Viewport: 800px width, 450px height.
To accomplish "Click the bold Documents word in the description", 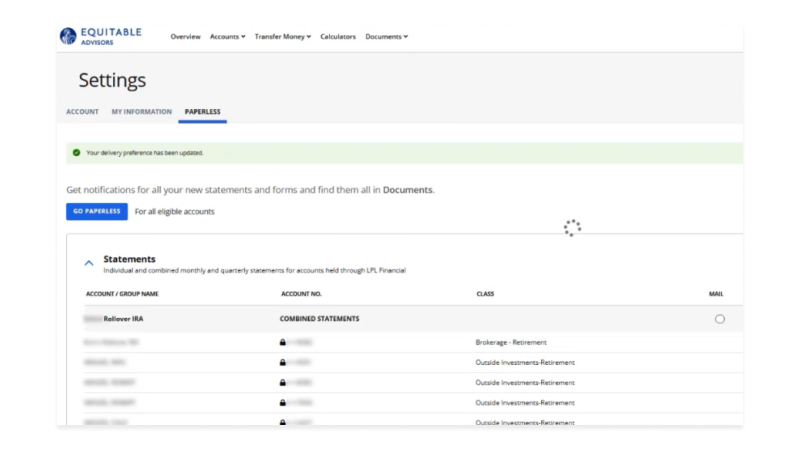I will point(407,190).
